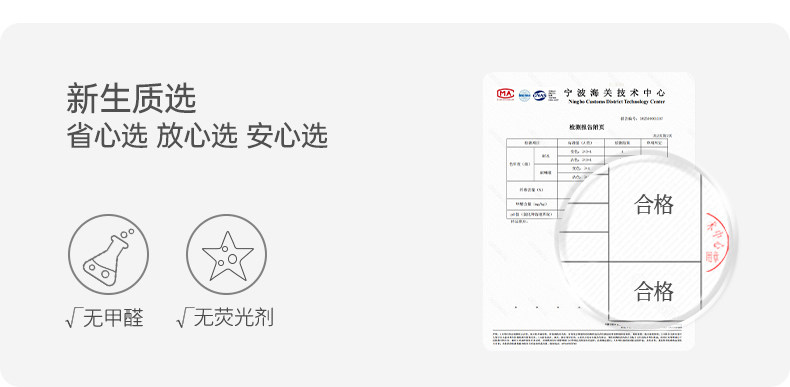Screen dimensions: 790x387
Task: Click the checkmark before 无荧光剂
Action: point(184,318)
